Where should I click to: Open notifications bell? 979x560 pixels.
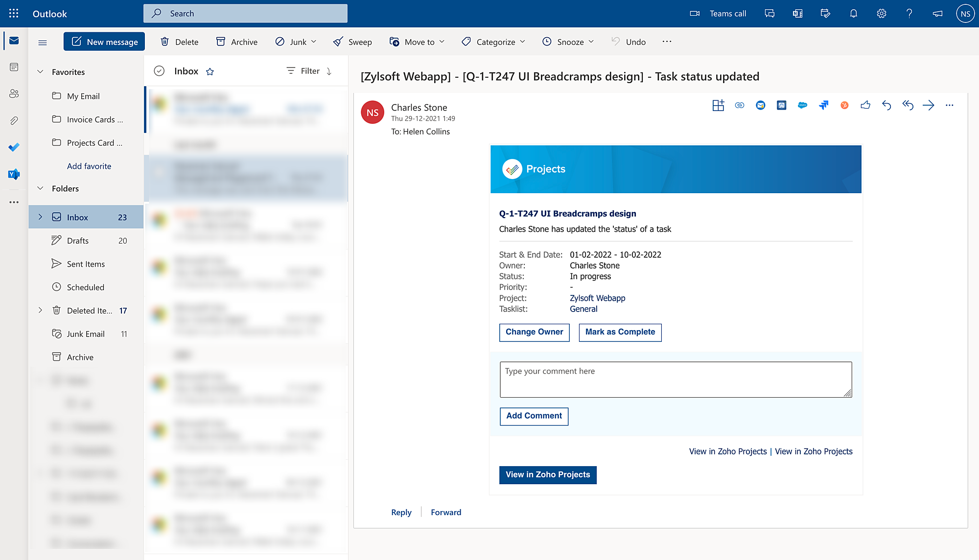pos(853,14)
